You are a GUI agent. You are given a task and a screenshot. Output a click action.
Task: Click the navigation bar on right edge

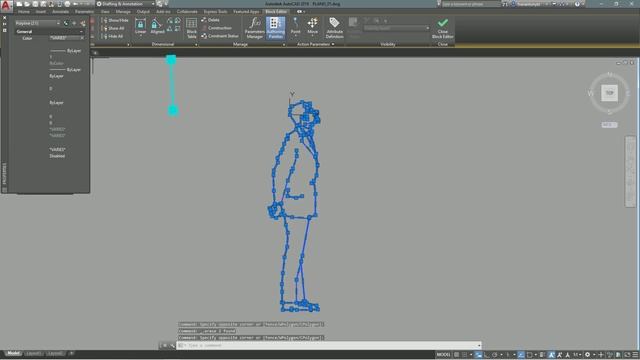coord(630,171)
